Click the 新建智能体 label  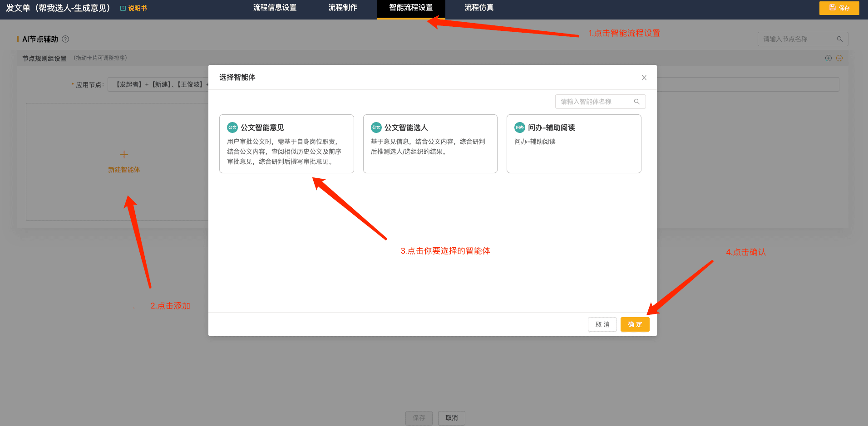[x=124, y=170]
